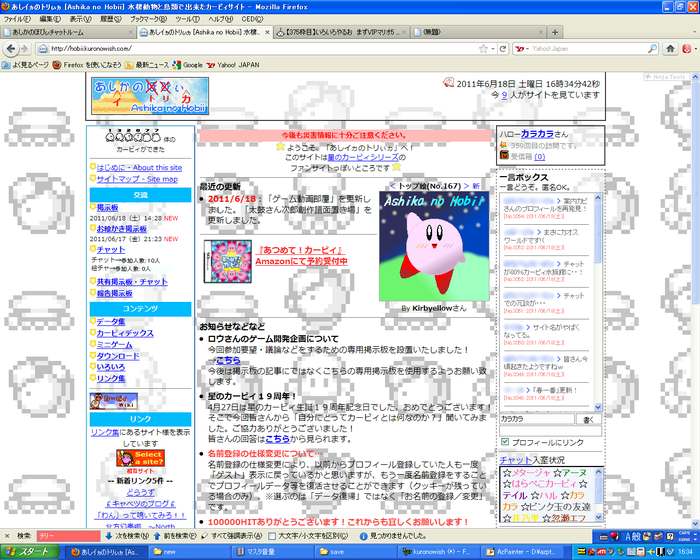Click the find bar search text field
The height and width of the screenshot is (560, 700).
point(69,535)
